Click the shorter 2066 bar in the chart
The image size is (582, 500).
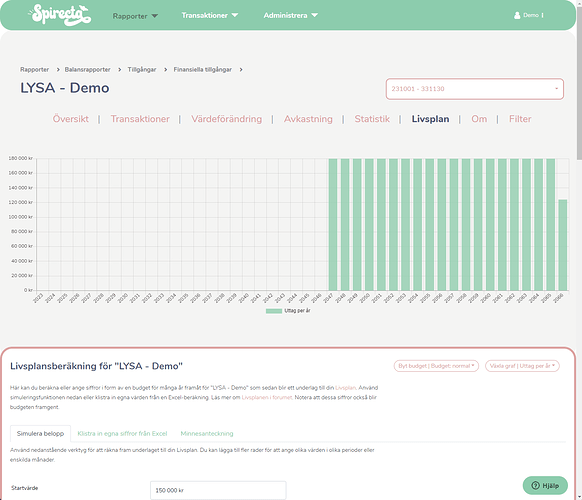(x=563, y=245)
